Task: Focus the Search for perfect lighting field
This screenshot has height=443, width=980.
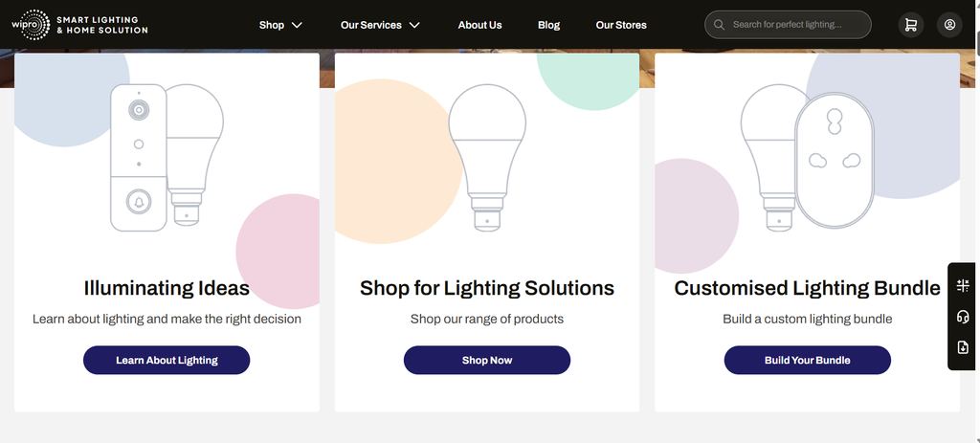Action: pos(788,25)
